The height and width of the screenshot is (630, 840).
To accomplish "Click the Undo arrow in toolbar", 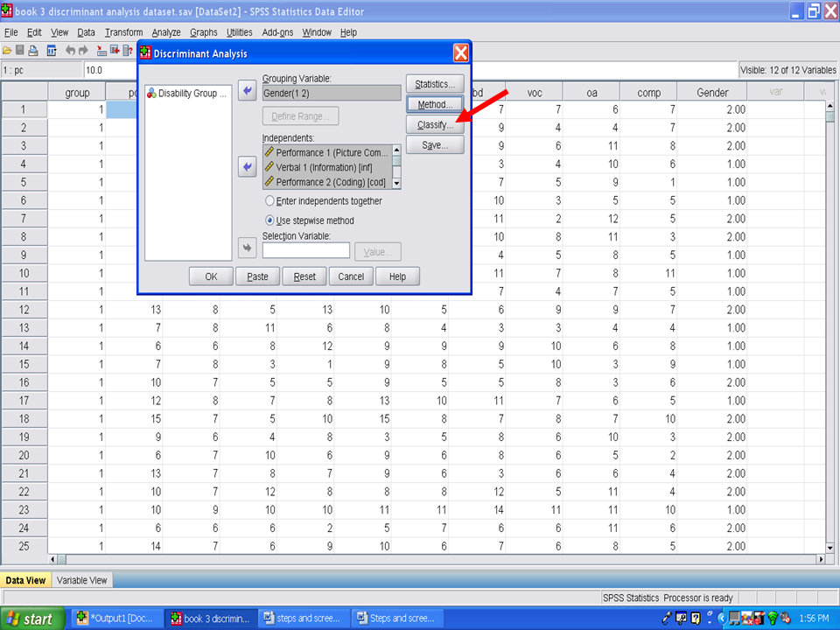I will tap(71, 51).
